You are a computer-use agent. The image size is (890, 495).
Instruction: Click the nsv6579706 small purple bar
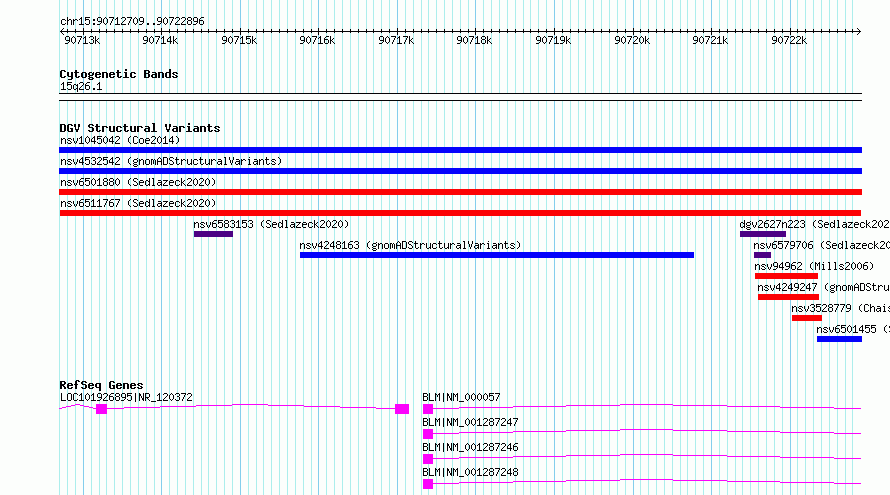[762, 255]
